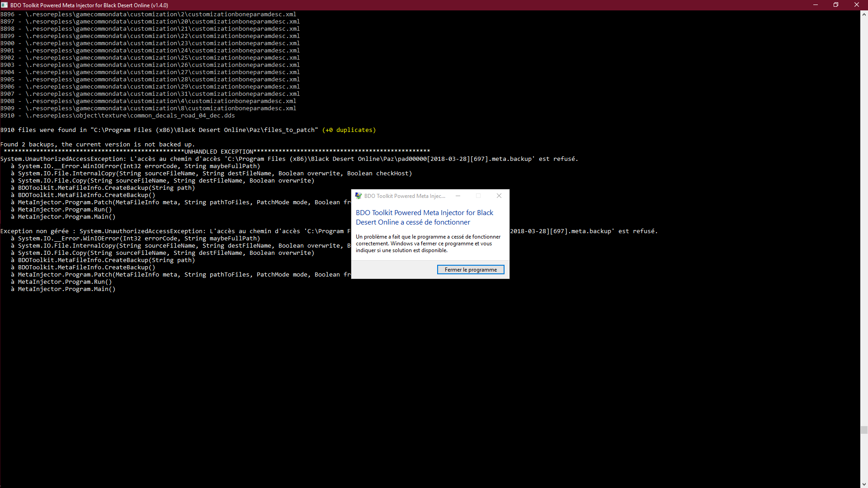Image resolution: width=868 pixels, height=488 pixels.
Task: Click the crash dialog's title bar app icon
Action: pyautogui.click(x=359, y=196)
